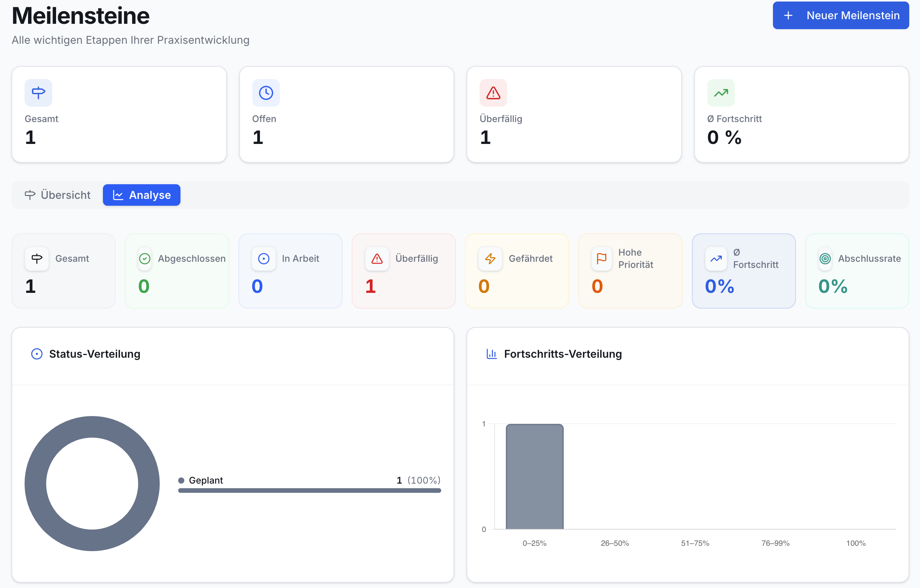Click the signpost icon in analysis Gesamt tile
This screenshot has width=920, height=588.
tap(37, 259)
